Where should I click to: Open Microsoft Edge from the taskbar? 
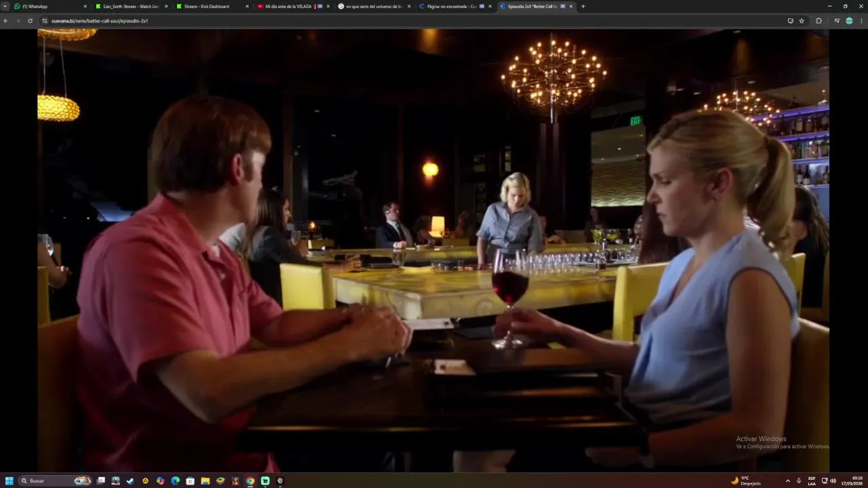click(176, 481)
